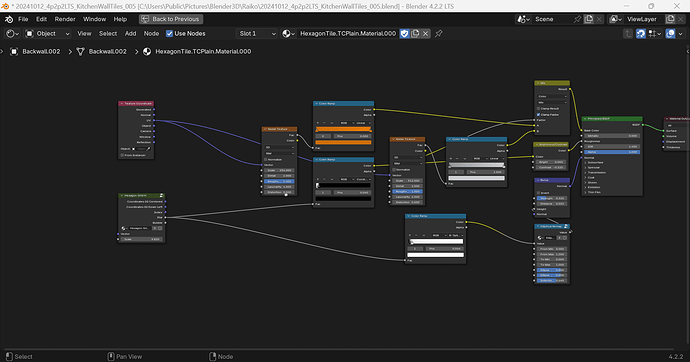Click the view layer browse icon
The width and height of the screenshot is (690, 362).
(615, 19)
